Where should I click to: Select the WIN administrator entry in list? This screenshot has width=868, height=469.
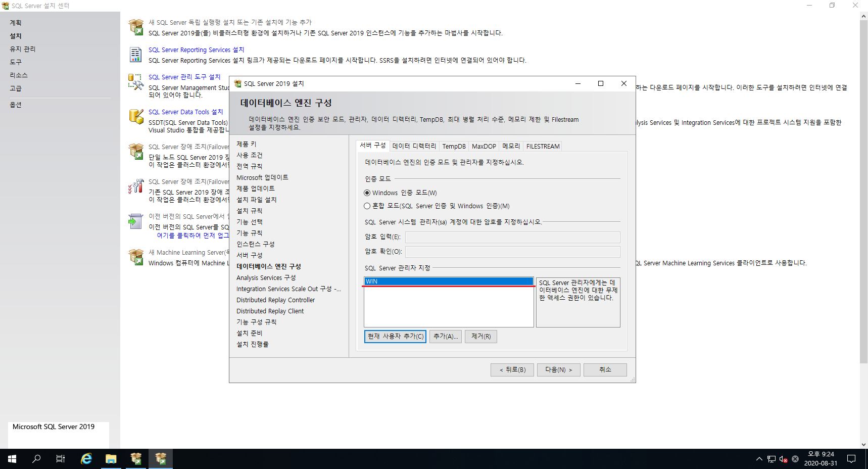click(449, 282)
